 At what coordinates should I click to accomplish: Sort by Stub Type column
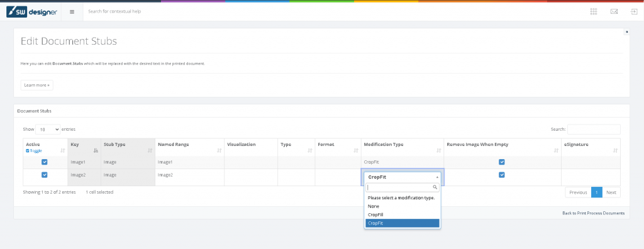click(150, 151)
